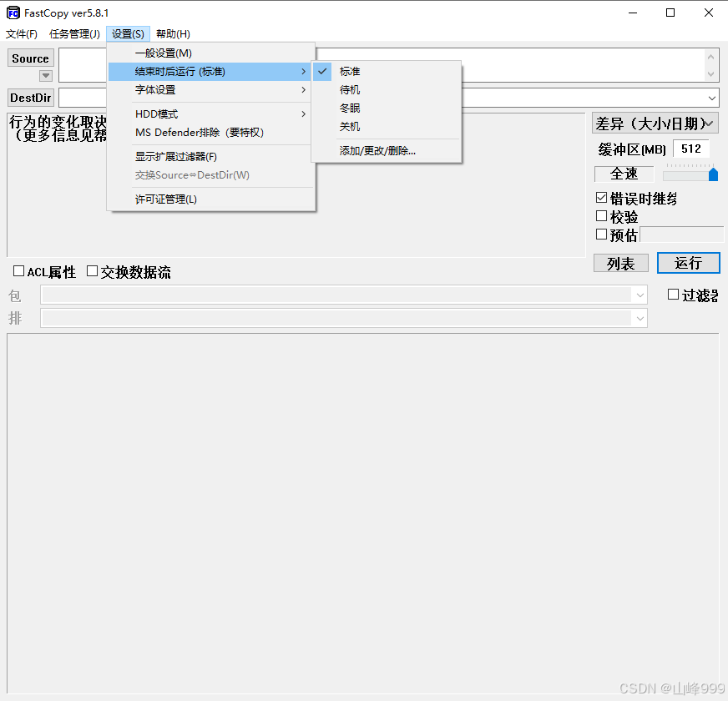Image resolution: width=728 pixels, height=701 pixels.
Task: Open the 排 exclude filter dropdown
Action: (640, 319)
